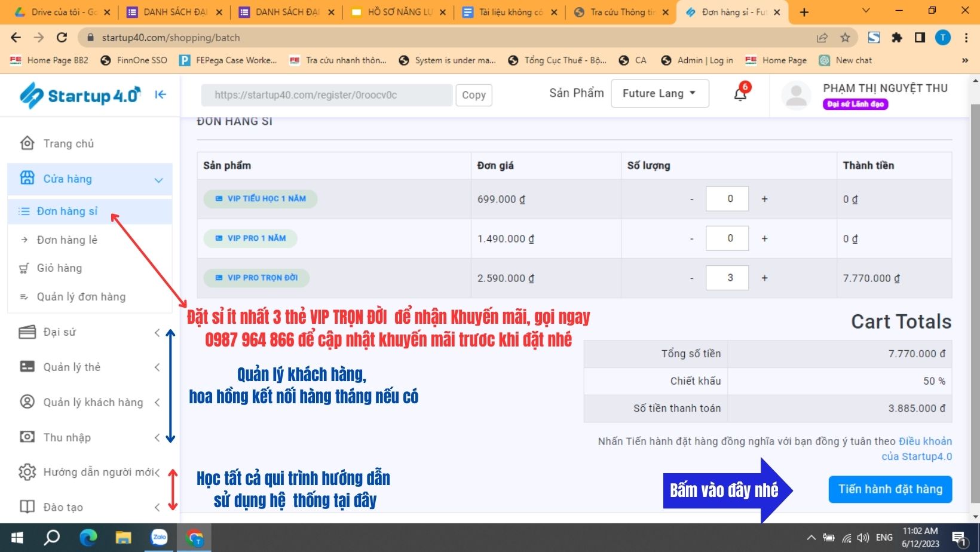
Task: Click the VIP PRO 1 NĂM quantity field
Action: tap(727, 238)
